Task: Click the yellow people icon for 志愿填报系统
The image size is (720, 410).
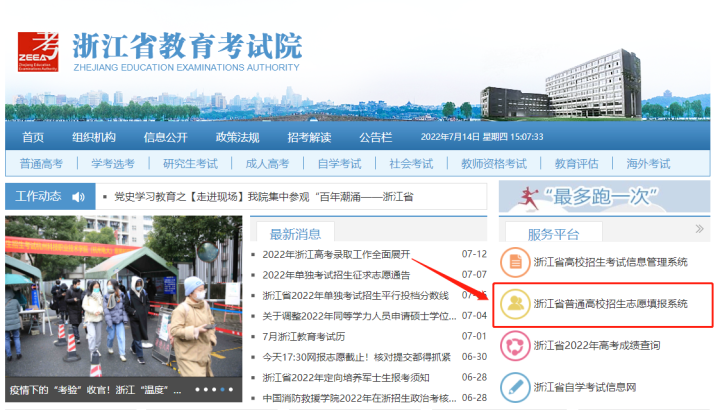Action: [x=515, y=304]
